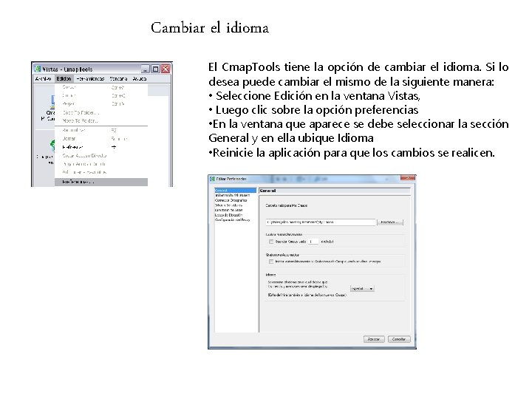Maximize the Vistas - CmapTools window
Image resolution: width=532 pixels, height=399 pixels.
pos(155,69)
